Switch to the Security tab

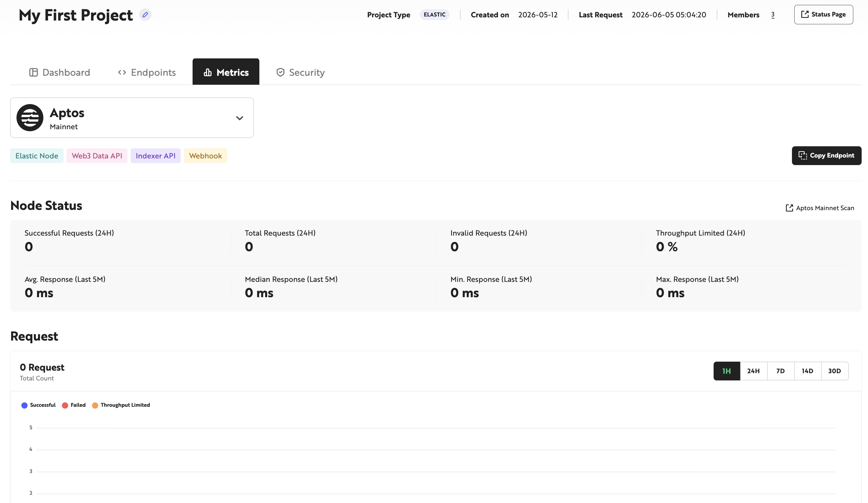[300, 72]
